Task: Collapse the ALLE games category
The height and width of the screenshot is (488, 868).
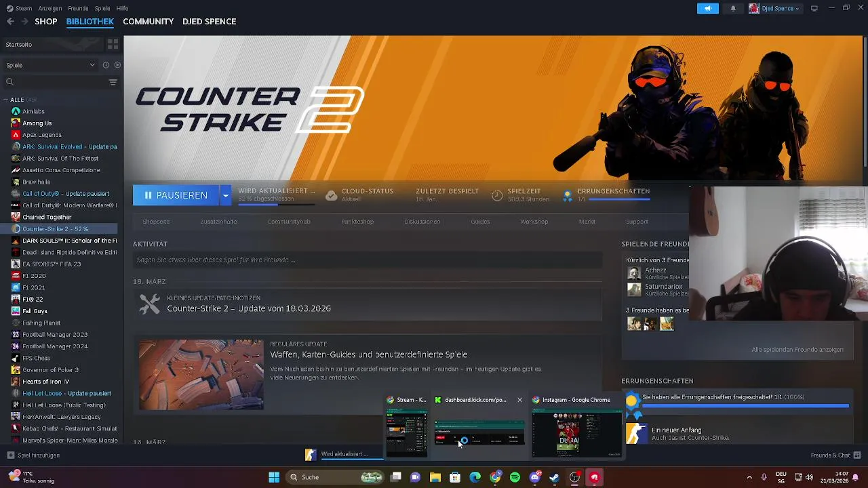Action: 6,100
